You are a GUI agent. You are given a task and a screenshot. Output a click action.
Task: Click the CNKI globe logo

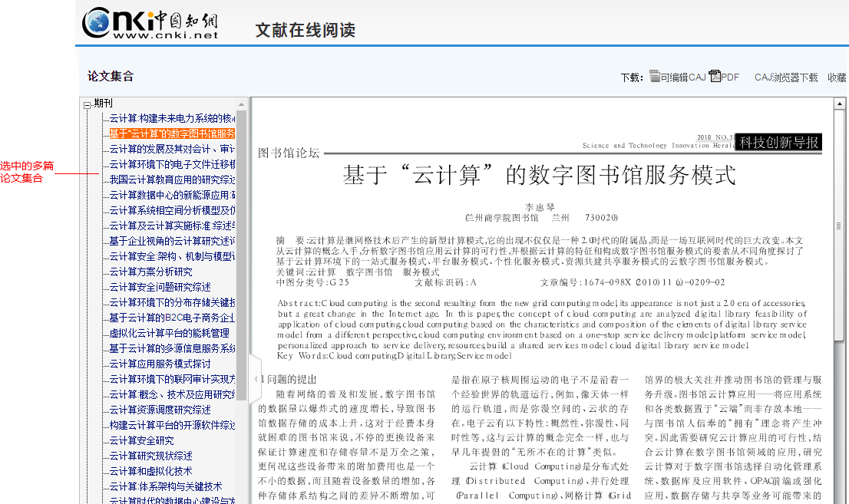pos(97,22)
